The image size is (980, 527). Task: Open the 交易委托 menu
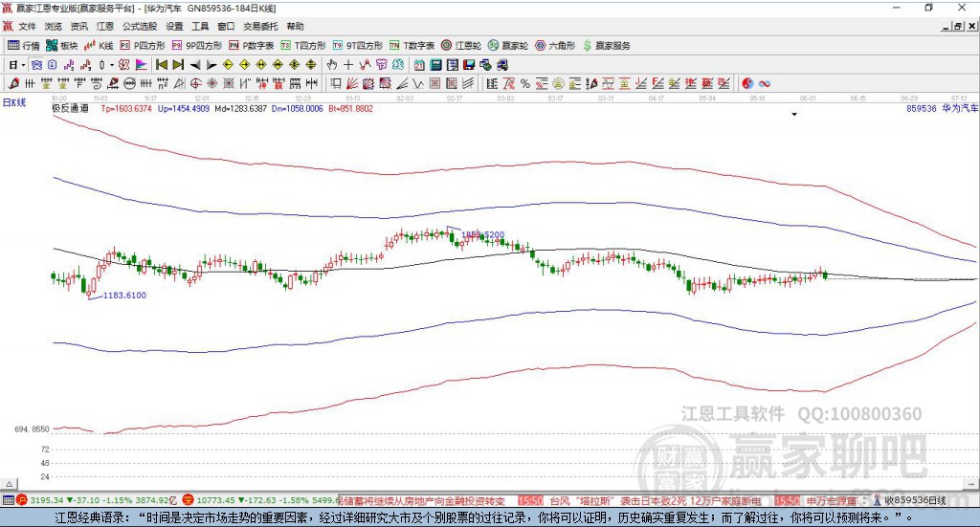coord(260,26)
